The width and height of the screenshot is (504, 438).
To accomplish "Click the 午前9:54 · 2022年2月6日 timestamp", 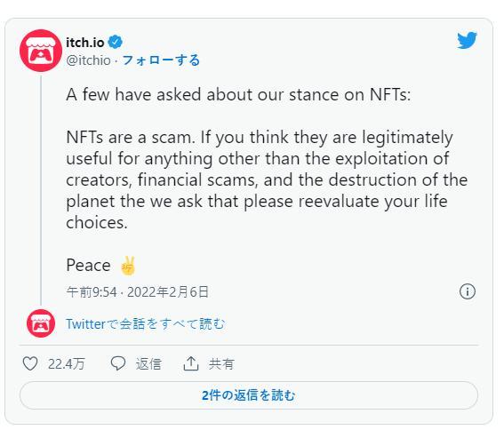I will (x=138, y=292).
